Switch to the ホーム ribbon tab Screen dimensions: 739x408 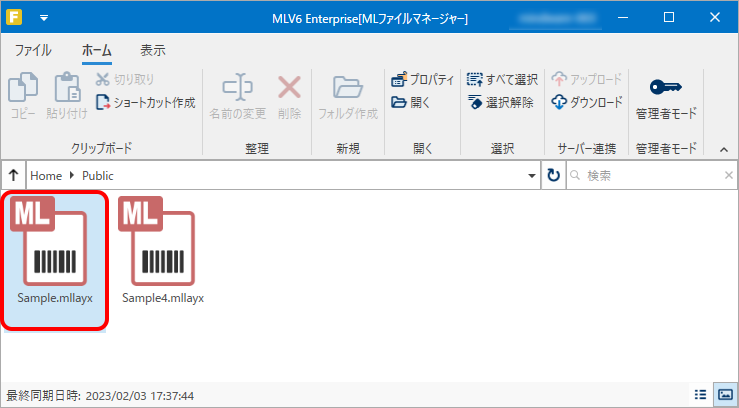tap(97, 50)
